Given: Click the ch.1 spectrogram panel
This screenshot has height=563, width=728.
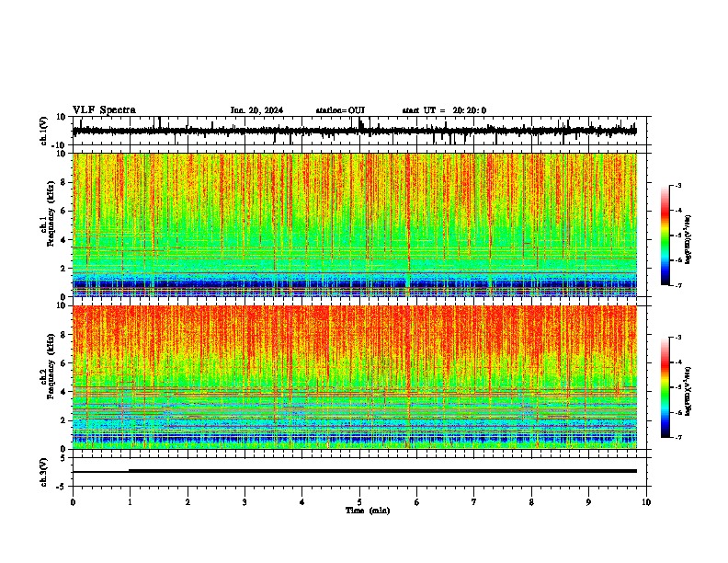Looking at the screenshot, I should (x=355, y=224).
